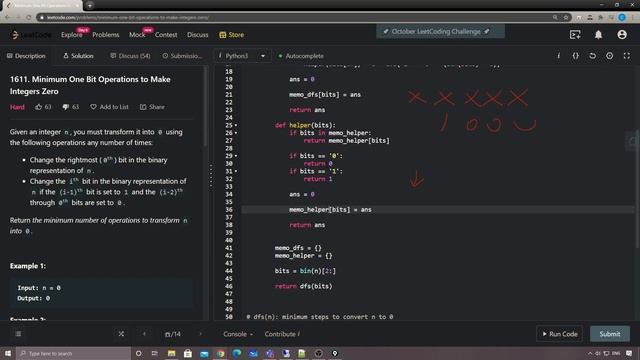
Task: Click the Share button
Action: (152, 107)
